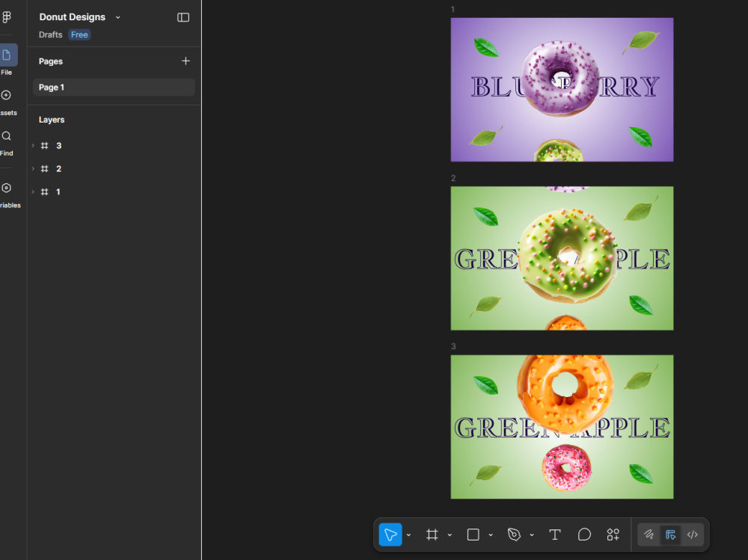Select the File sidebar icon

pyautogui.click(x=7, y=55)
